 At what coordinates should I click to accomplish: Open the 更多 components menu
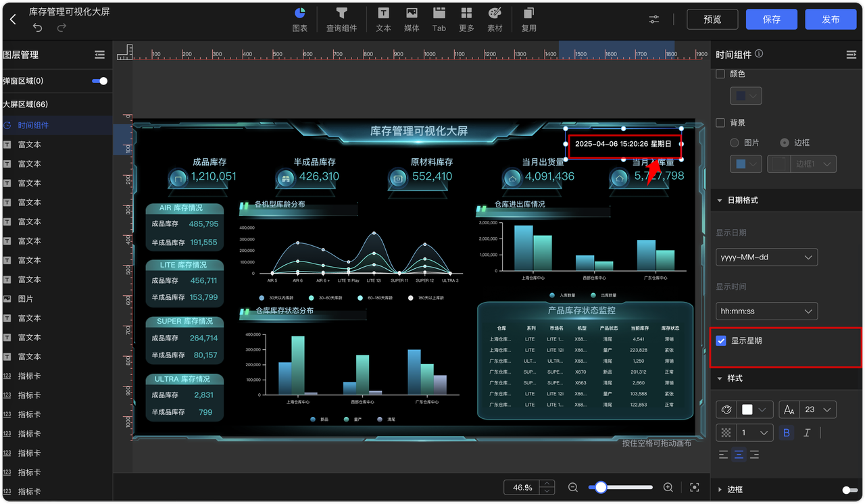(x=466, y=20)
